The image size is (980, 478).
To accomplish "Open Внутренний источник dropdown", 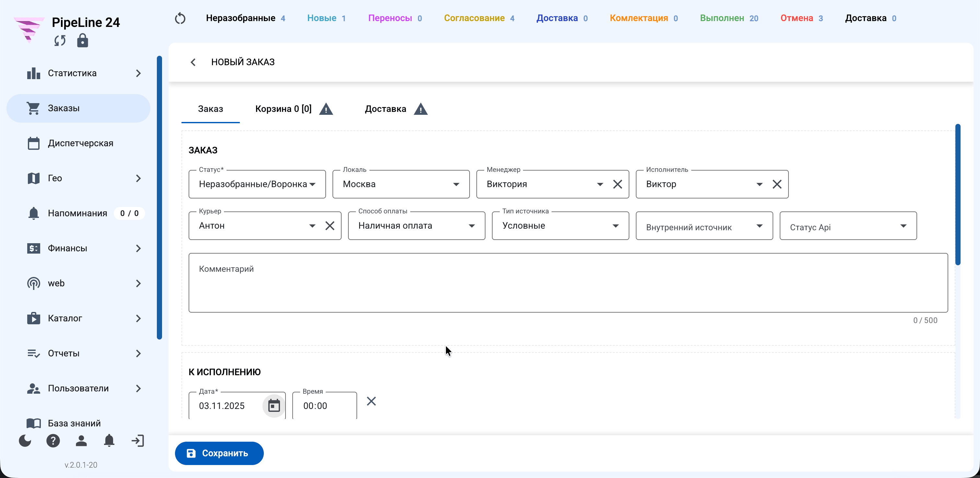I will point(704,226).
